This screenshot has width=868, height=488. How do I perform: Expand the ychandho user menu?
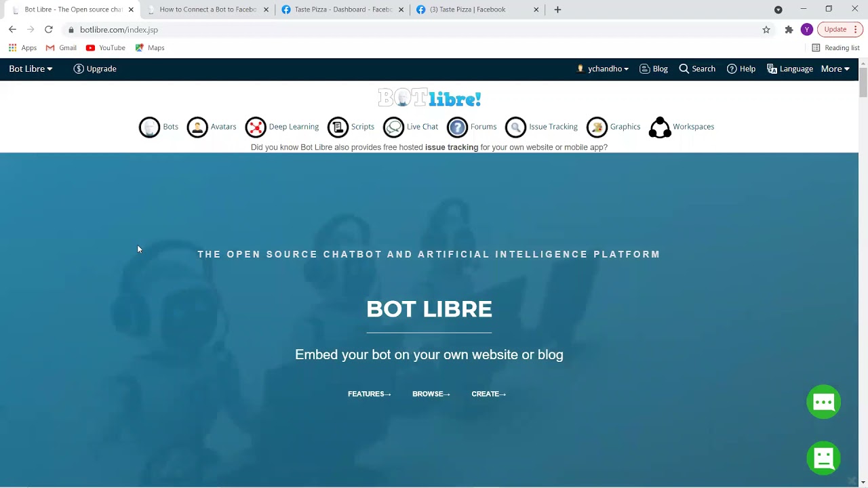click(603, 69)
